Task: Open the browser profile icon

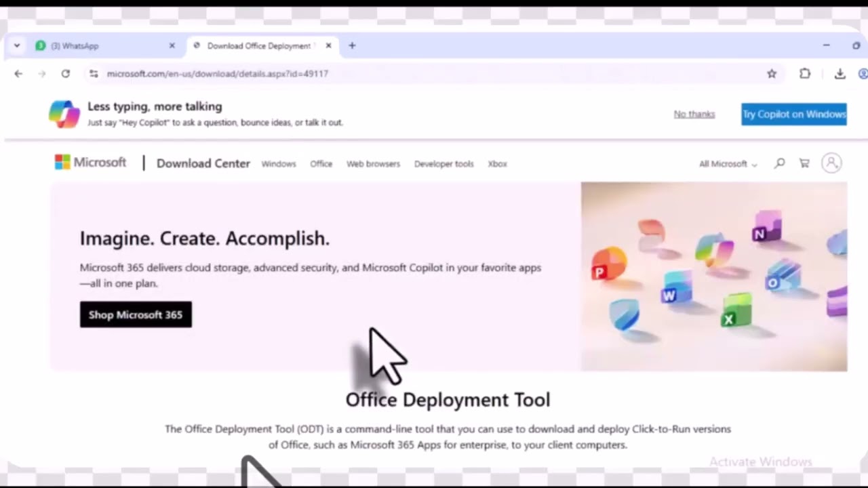Action: [x=863, y=74]
